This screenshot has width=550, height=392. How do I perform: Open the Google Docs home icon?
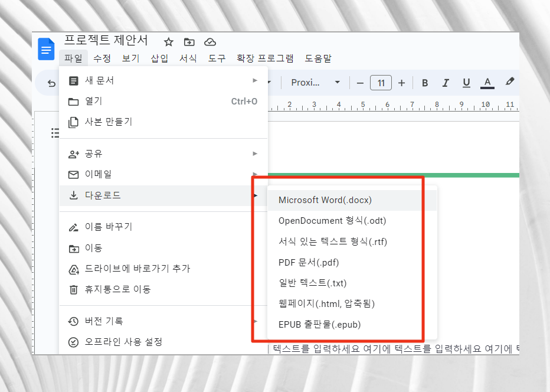point(46,49)
